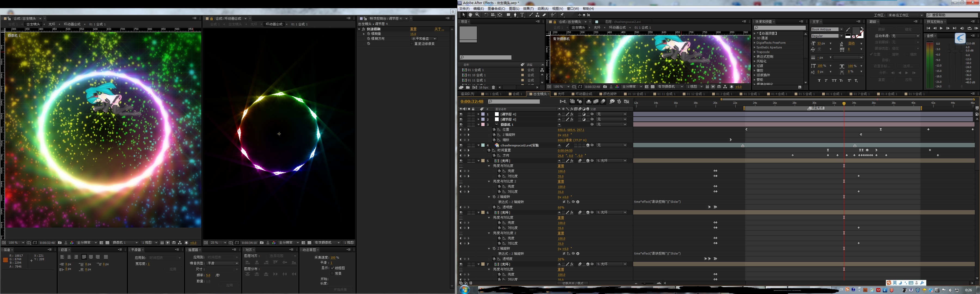Image resolution: width=980 pixels, height=294 pixels.
Task: Select the Puppet Pin tool
Action: pyautogui.click(x=562, y=15)
